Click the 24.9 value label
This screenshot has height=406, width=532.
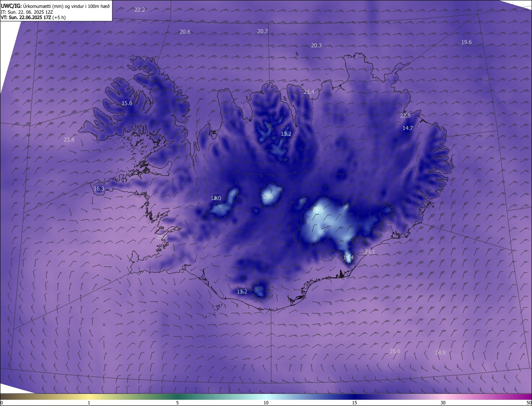point(440,353)
